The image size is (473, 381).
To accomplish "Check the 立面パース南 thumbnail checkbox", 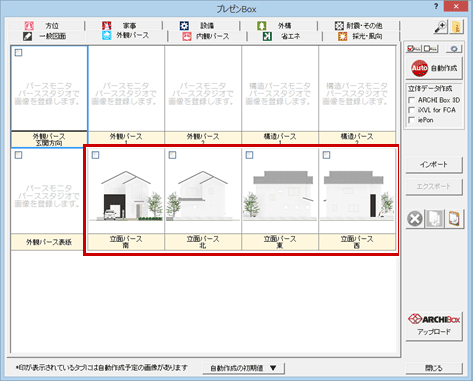I will (x=95, y=155).
